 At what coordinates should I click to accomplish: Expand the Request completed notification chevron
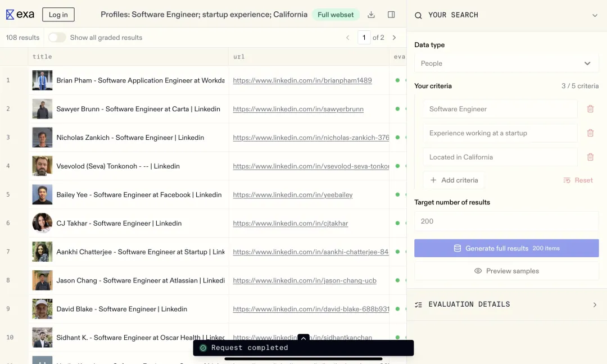click(303, 338)
